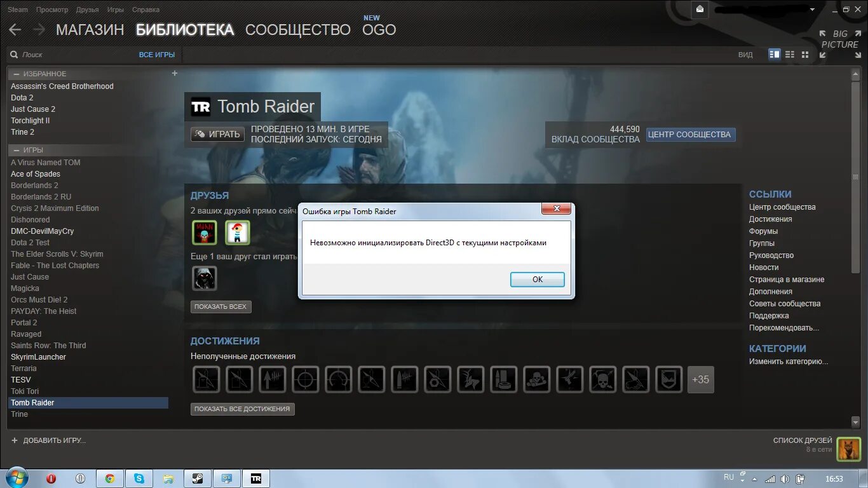Image resolution: width=868 pixels, height=488 pixels.
Task: Collapse the ИЗБРАННОЕ category
Action: tap(17, 74)
